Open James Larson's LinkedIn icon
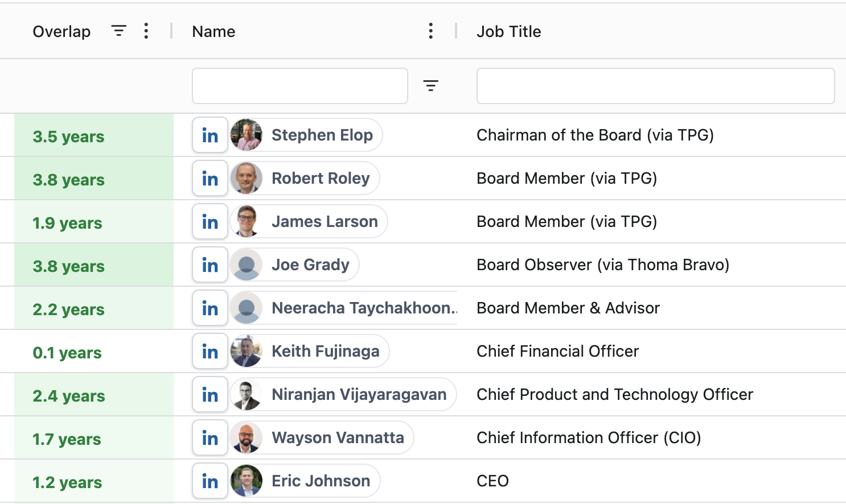 (210, 222)
